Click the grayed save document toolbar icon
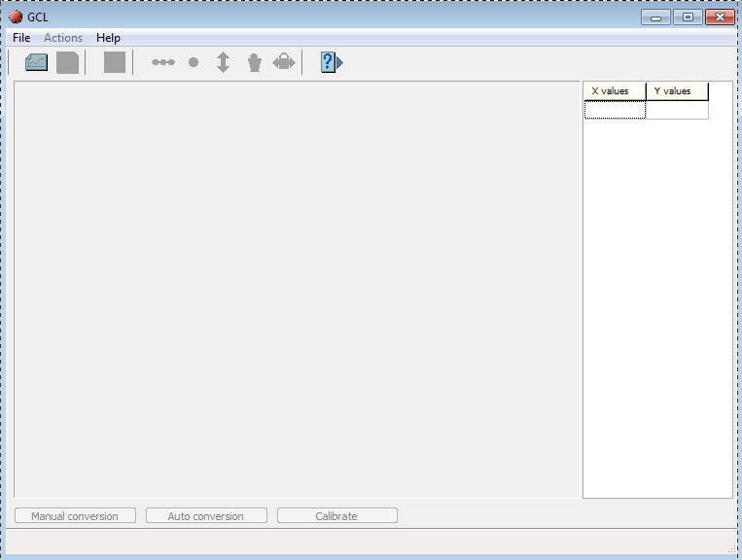The width and height of the screenshot is (742, 560). [x=68, y=62]
